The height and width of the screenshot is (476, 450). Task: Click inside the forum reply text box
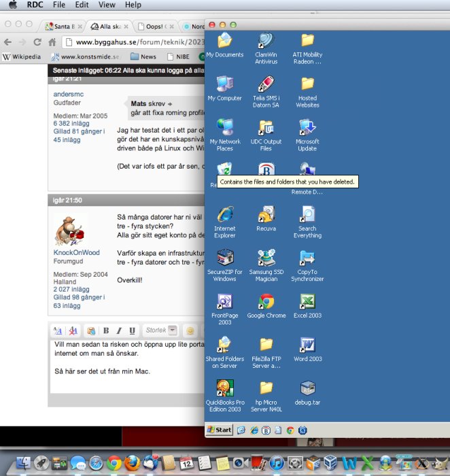(x=127, y=367)
